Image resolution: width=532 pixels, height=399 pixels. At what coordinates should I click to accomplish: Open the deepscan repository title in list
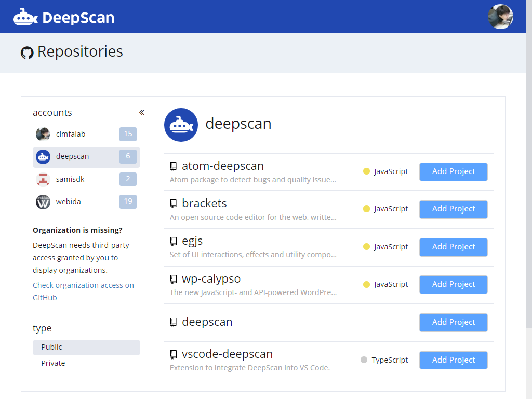tap(207, 322)
